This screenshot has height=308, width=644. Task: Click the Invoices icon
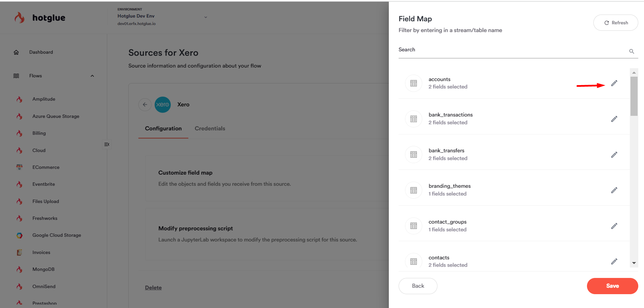(x=20, y=252)
